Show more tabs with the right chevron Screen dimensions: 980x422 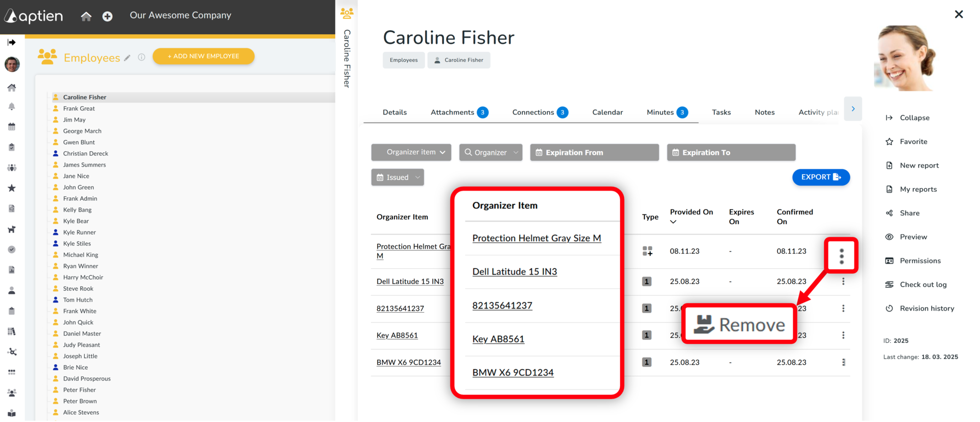(853, 109)
